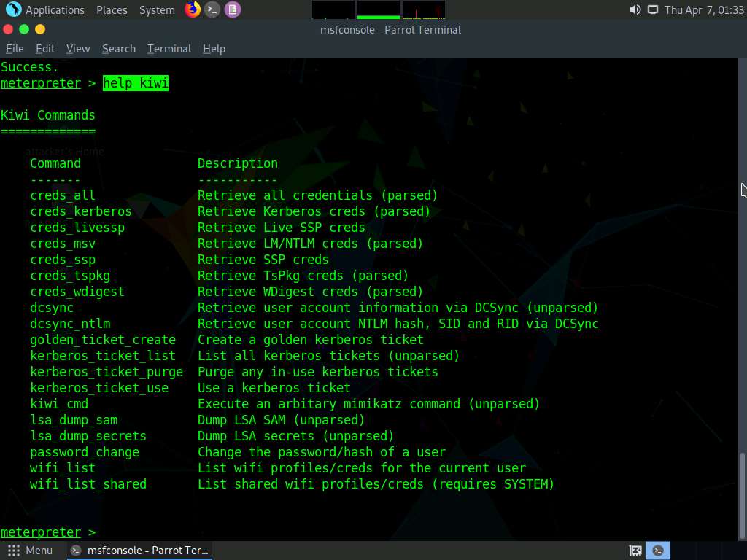Open the bottom-left Menu button
Viewport: 747px width, 560px height.
point(29,551)
